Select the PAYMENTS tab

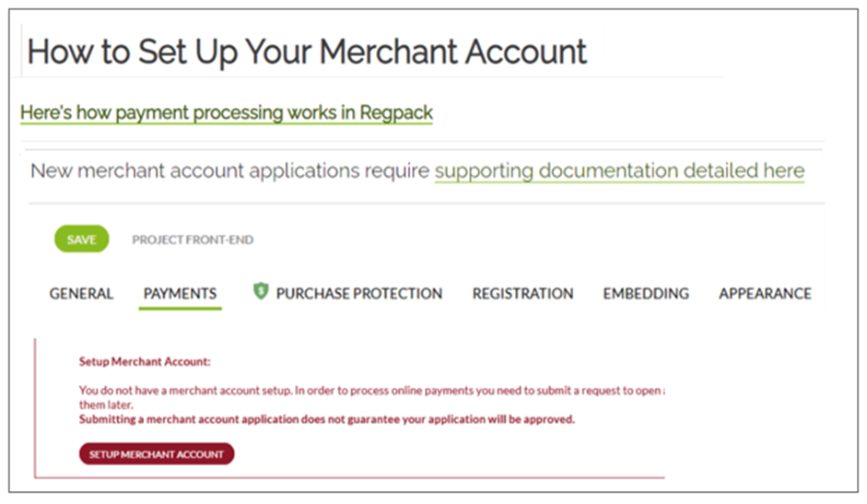180,294
